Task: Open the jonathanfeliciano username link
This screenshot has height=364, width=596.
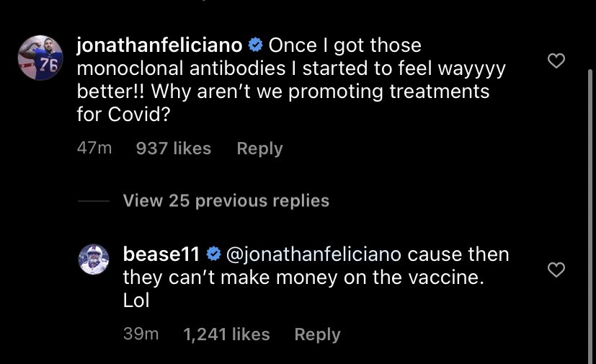Action: [x=160, y=45]
